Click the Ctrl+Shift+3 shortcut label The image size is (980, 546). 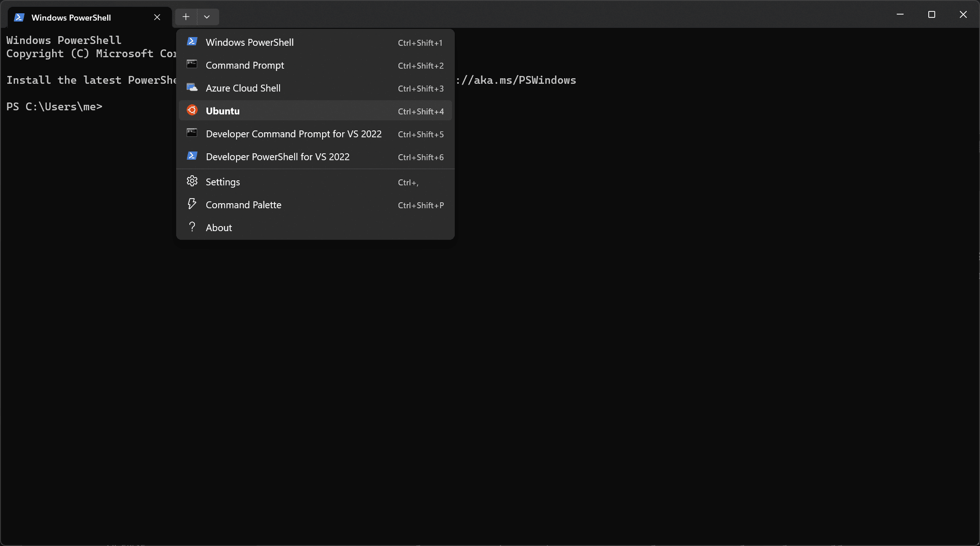420,89
